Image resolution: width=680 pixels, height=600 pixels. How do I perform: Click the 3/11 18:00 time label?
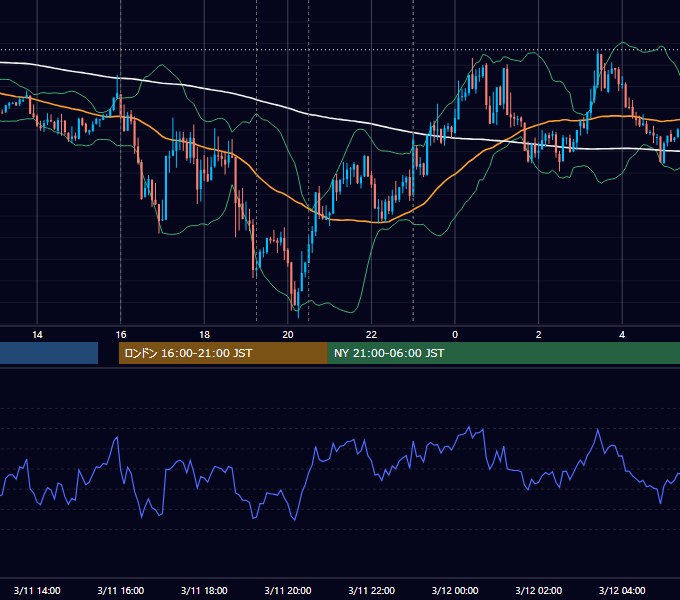click(204, 590)
